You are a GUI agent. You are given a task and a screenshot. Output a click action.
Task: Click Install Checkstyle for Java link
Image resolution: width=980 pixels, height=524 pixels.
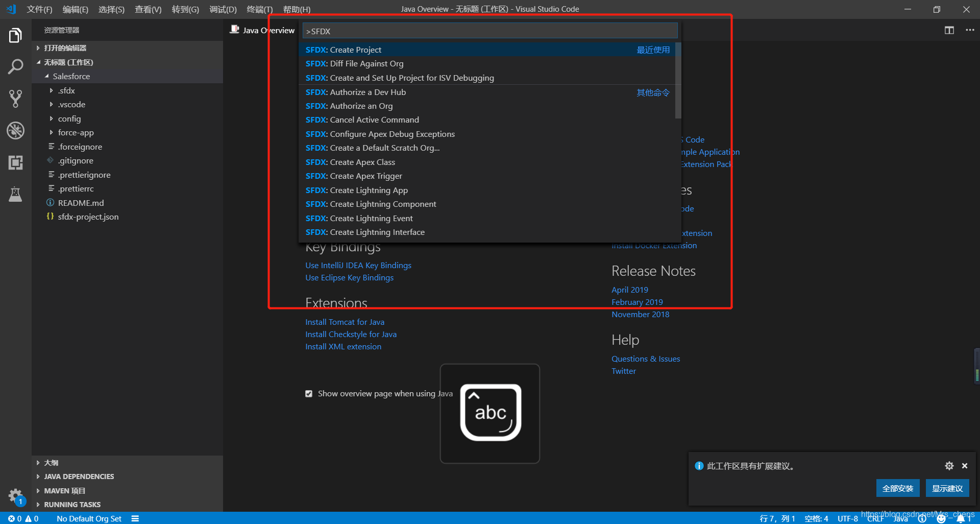tap(351, 335)
